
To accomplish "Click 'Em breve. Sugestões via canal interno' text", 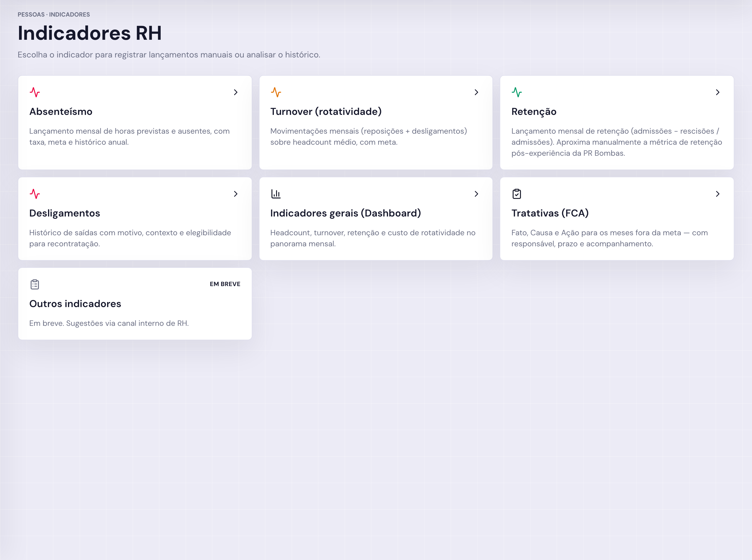I will (109, 323).
